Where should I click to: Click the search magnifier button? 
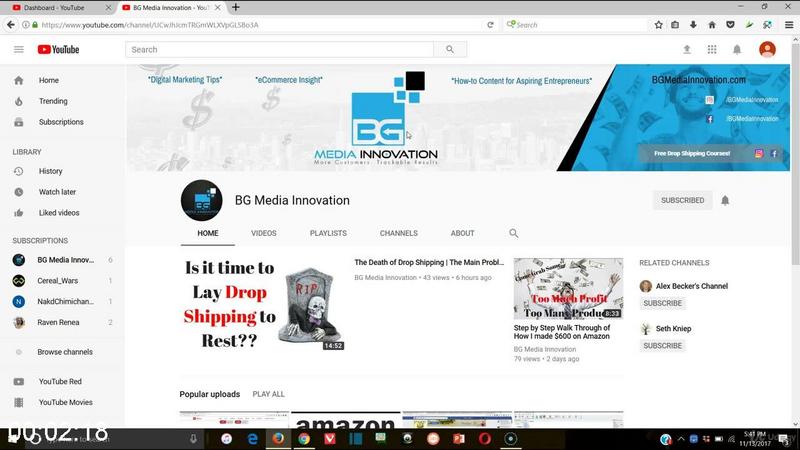click(x=449, y=49)
